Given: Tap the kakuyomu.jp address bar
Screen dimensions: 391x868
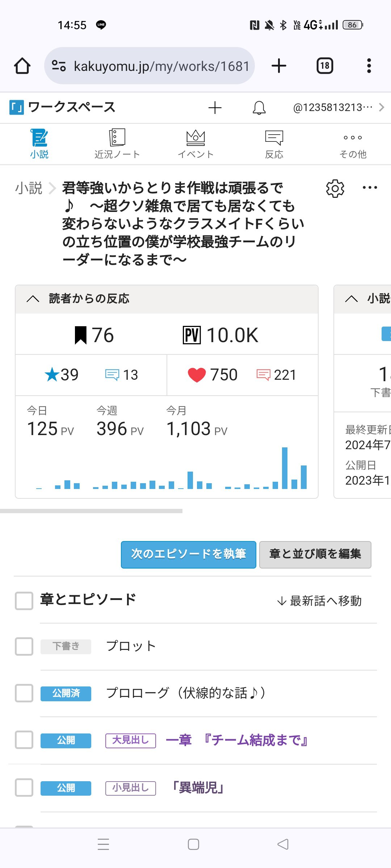Looking at the screenshot, I should click(150, 66).
